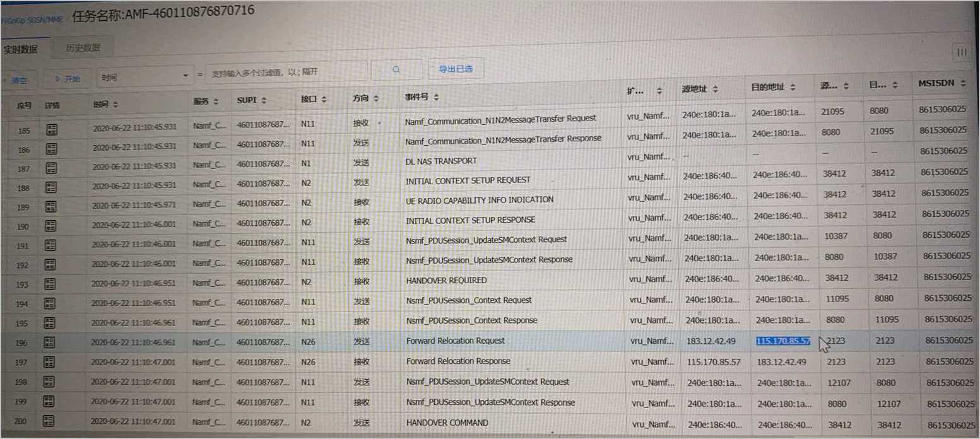Open details icon for row 196
The image size is (980, 439).
[x=50, y=342]
